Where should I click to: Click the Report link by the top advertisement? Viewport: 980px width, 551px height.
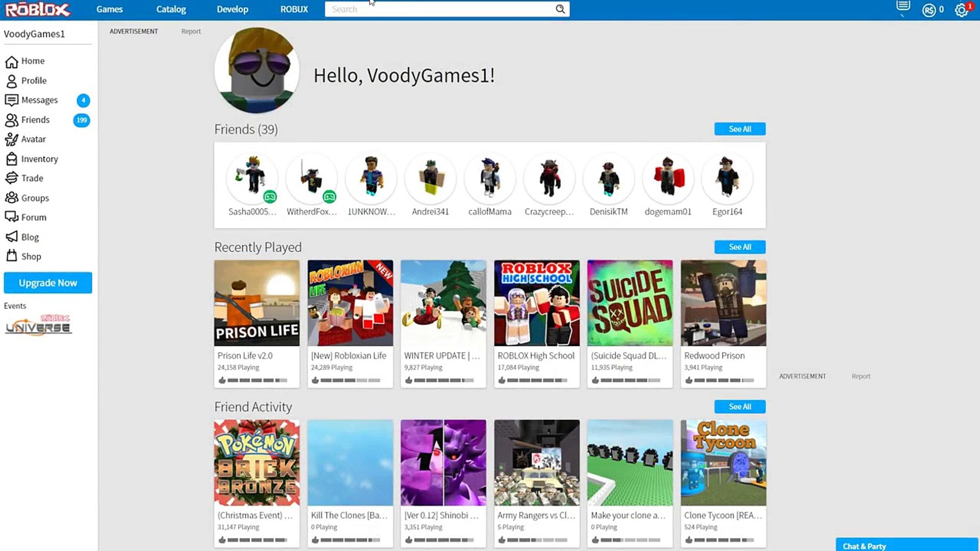(191, 32)
